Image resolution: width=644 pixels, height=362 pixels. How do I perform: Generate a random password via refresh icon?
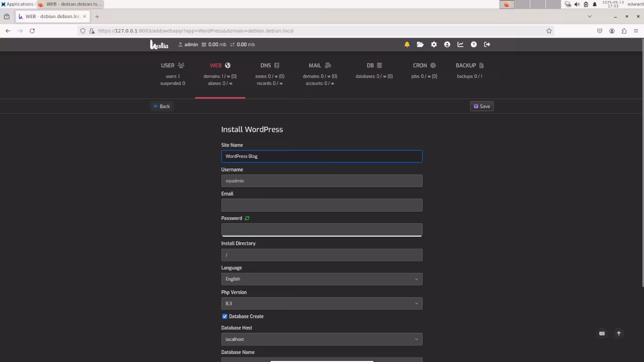point(247,218)
